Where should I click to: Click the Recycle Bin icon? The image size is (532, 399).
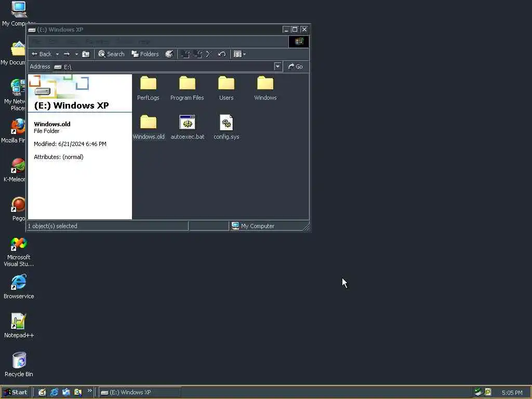click(19, 365)
